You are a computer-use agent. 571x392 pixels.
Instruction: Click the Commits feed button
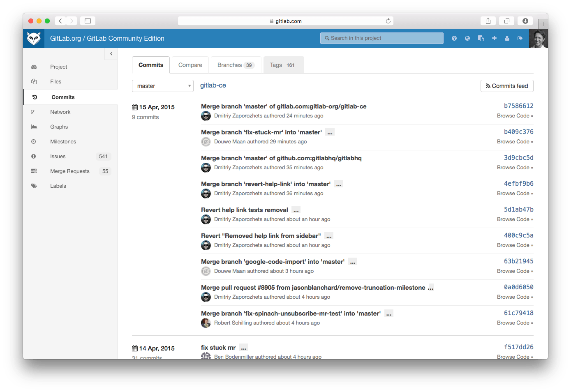[x=507, y=86]
